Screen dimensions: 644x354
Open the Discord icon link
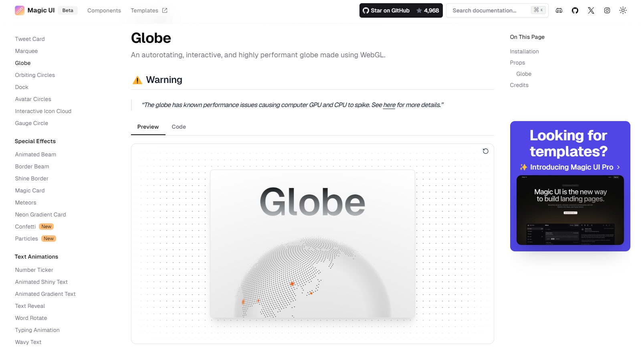[559, 10]
